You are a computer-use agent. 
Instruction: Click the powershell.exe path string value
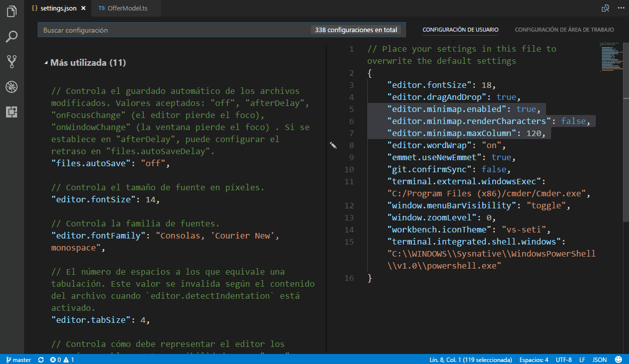491,260
